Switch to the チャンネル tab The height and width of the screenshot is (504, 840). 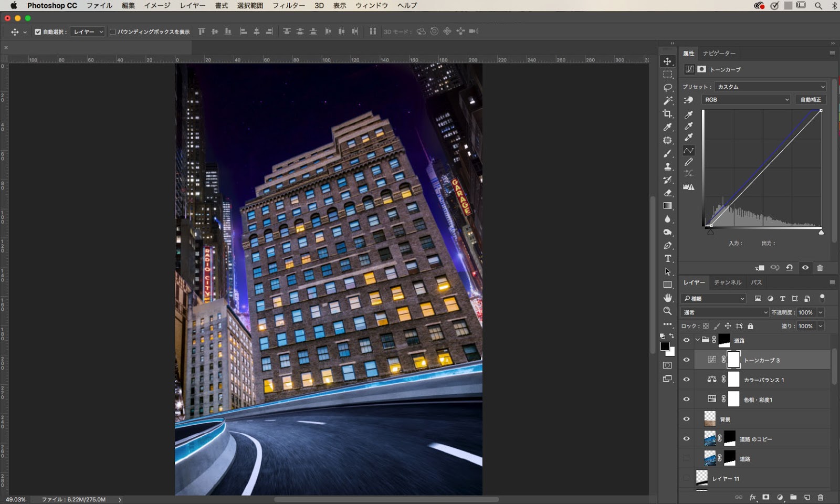728,282
